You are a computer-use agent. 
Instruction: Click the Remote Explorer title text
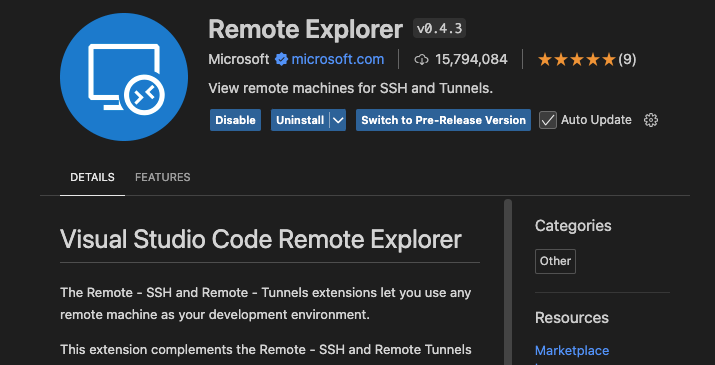pyautogui.click(x=306, y=29)
